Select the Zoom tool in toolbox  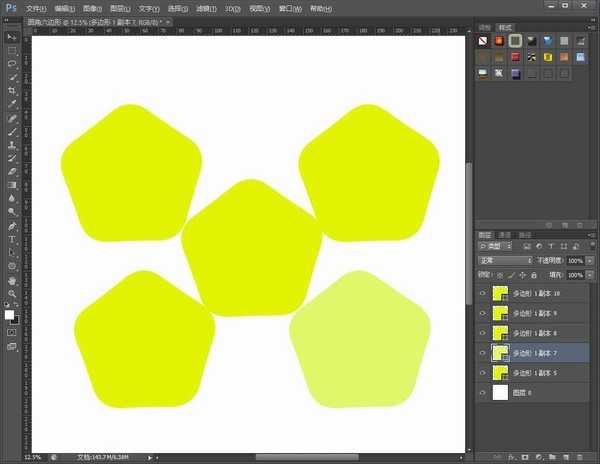point(12,294)
